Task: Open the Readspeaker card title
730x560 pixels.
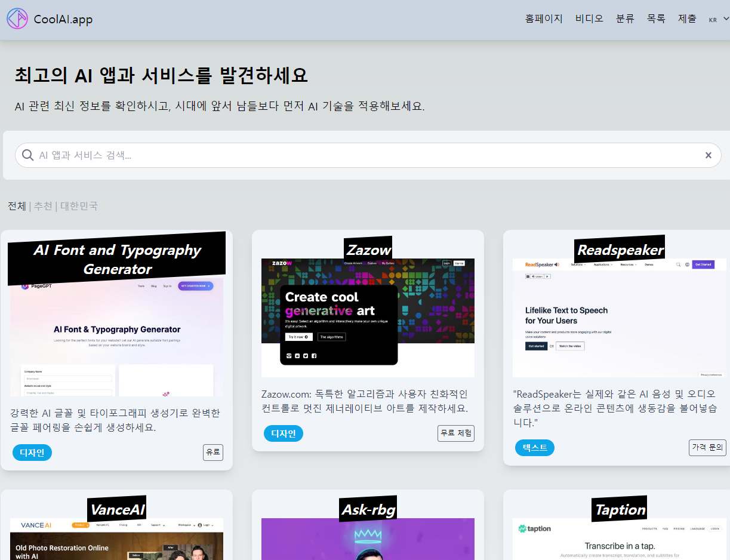Action: 620,250
